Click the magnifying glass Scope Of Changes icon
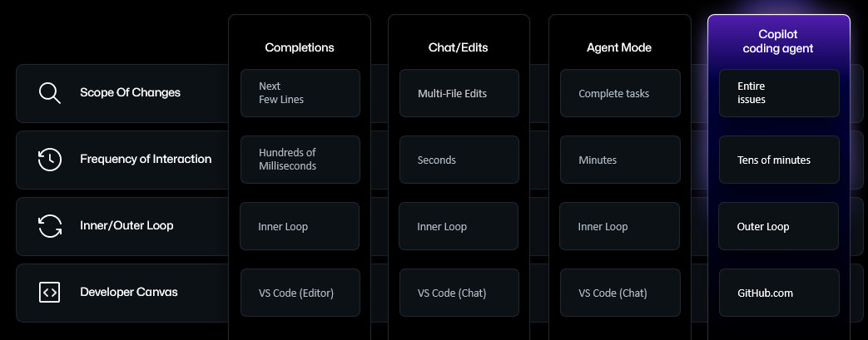Image resolution: width=868 pixels, height=340 pixels. [49, 93]
